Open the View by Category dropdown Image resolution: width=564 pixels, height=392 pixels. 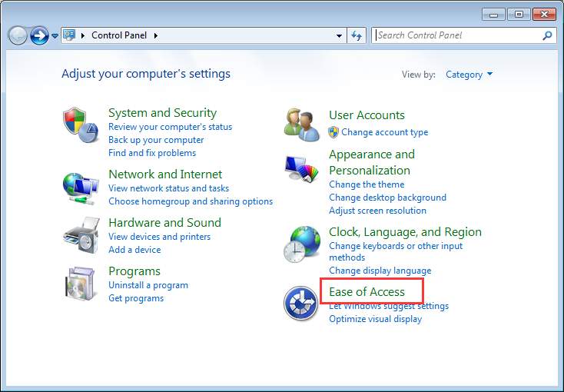point(469,75)
